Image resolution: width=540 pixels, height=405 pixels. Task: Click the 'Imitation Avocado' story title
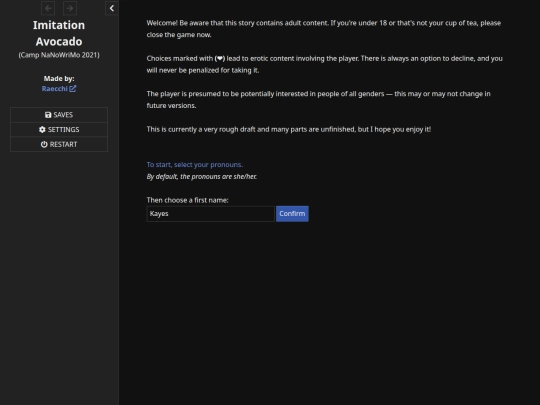tap(59, 33)
